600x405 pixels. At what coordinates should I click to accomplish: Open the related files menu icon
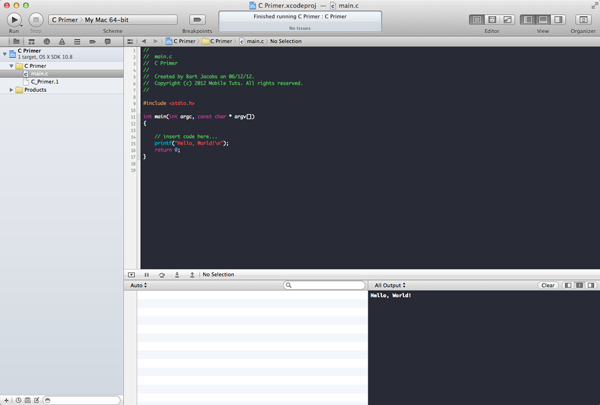point(130,41)
